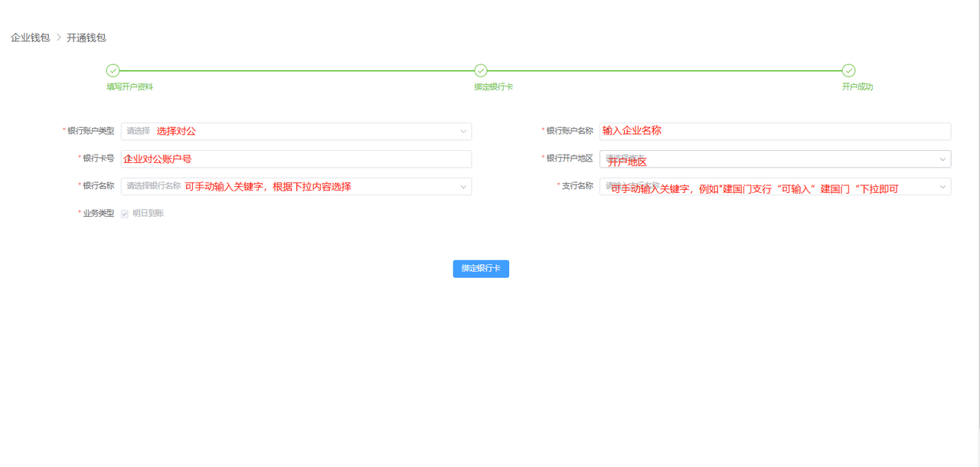Image resolution: width=980 pixels, height=467 pixels.
Task: Click the checkmark icon above 绑定银行卡 step
Action: point(481,70)
